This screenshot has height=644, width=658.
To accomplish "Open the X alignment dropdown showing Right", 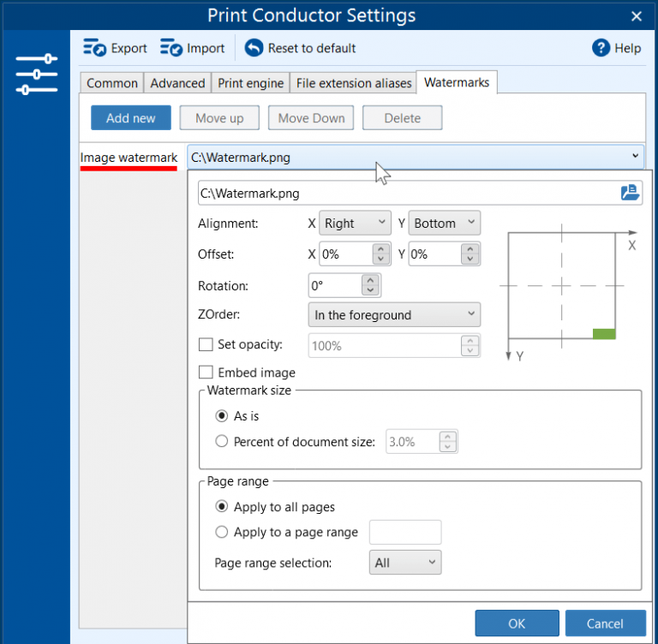I will coord(355,224).
